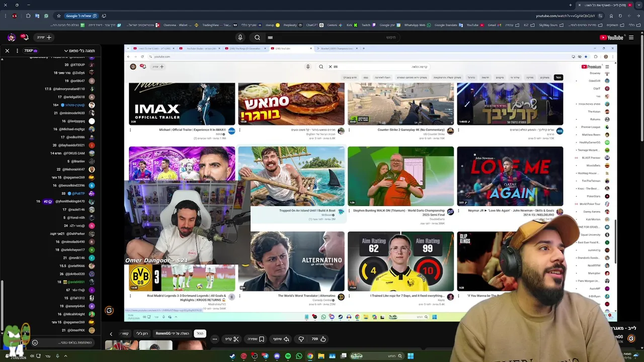
Task: Click the bookmark star in browser address bar
Action: point(58,16)
